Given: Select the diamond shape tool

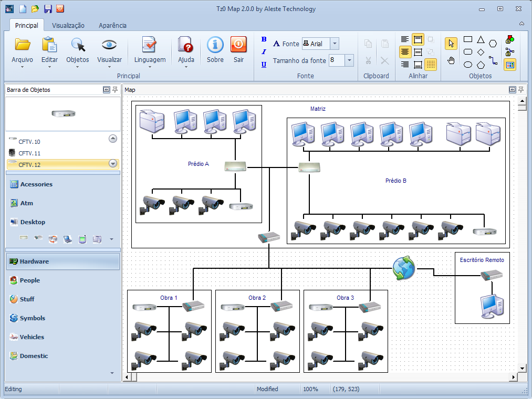Looking at the screenshot, I should 480,51.
